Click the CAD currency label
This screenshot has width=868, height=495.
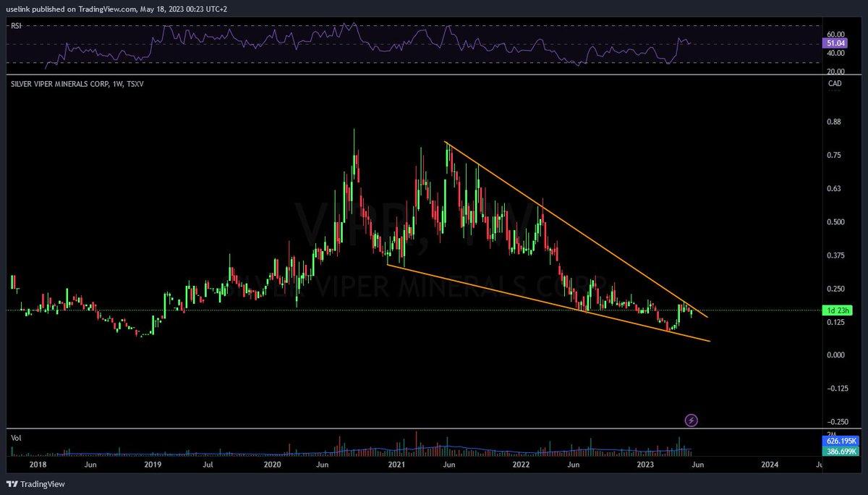[834, 85]
